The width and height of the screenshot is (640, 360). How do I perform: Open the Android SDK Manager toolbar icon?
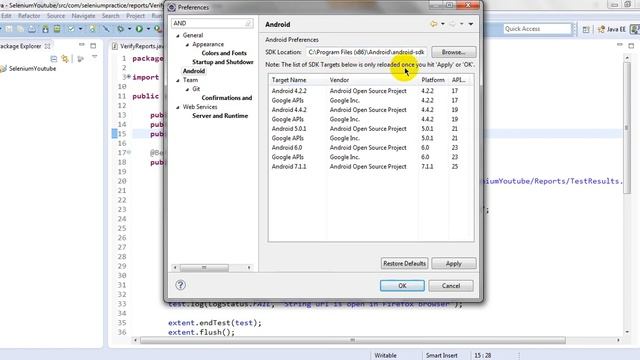pyautogui.click(x=45, y=29)
